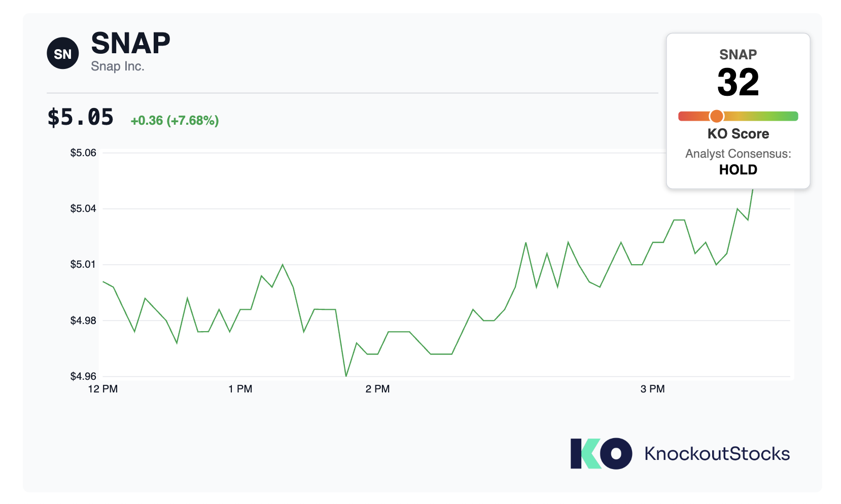Screen dimensions: 841x504
Task: Click the +0.36 (+7.68%) price change
Action: (x=174, y=121)
